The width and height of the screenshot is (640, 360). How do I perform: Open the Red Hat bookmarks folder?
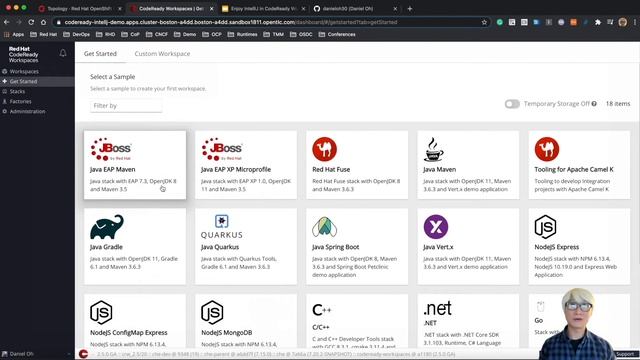point(44,34)
